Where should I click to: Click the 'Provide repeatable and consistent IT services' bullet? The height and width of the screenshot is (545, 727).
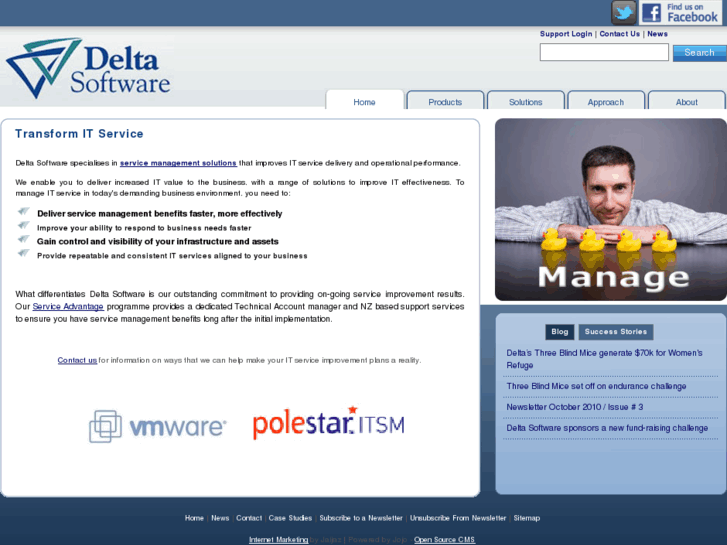coord(172,256)
